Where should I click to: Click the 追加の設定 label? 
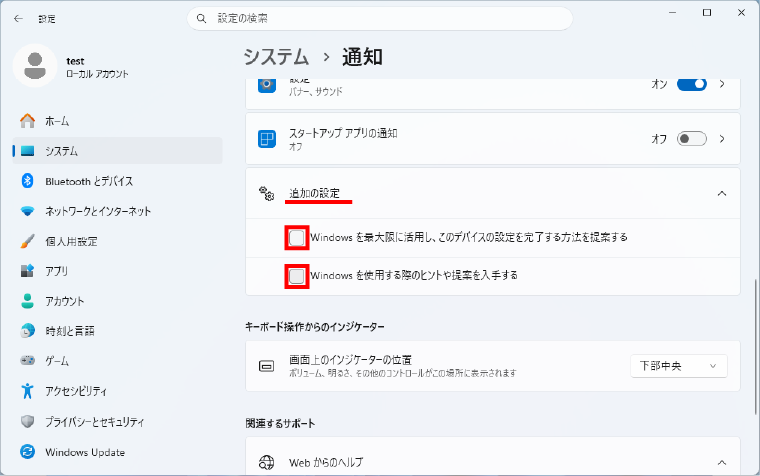pyautogui.click(x=314, y=193)
